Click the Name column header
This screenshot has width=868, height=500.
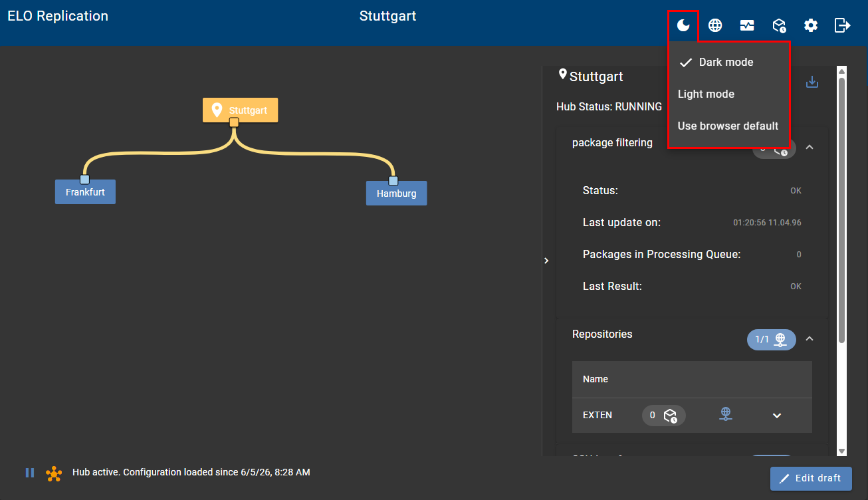coord(596,379)
